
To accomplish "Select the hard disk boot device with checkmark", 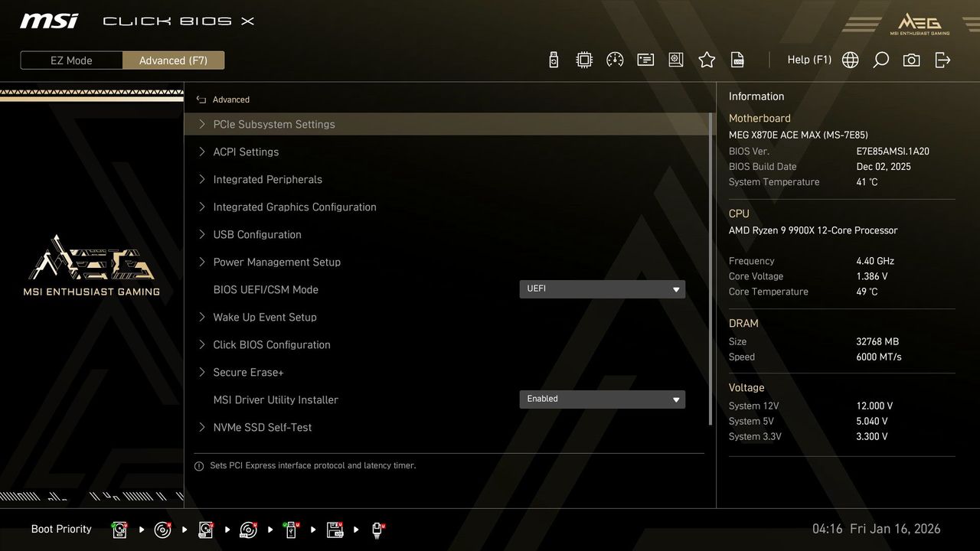I will coord(119,529).
